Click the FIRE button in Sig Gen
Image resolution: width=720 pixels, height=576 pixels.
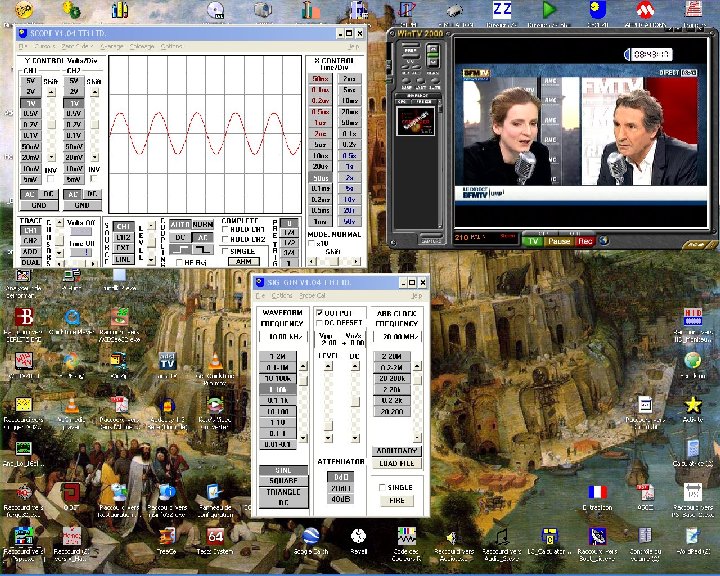[397, 500]
